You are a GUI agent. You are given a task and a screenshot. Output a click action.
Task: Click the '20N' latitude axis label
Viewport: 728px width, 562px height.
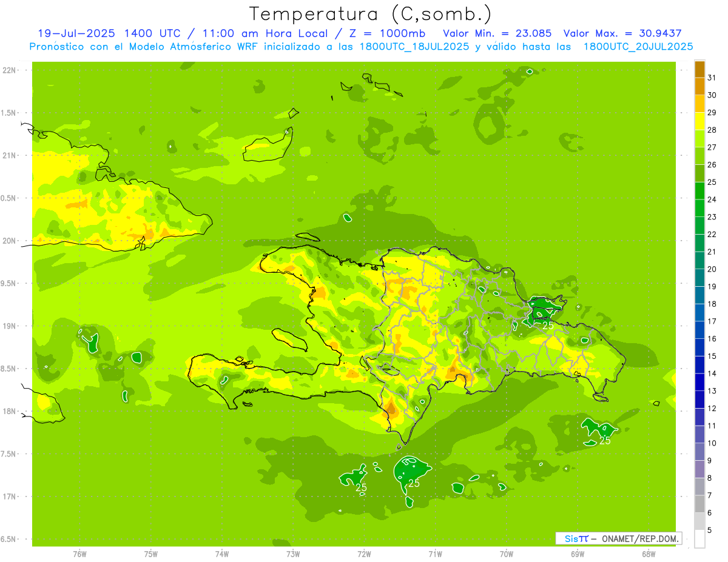coord(9,241)
